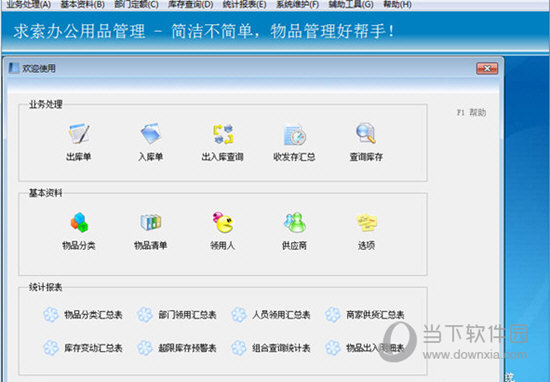Open the 商家供货汇总表 report link

375,315
